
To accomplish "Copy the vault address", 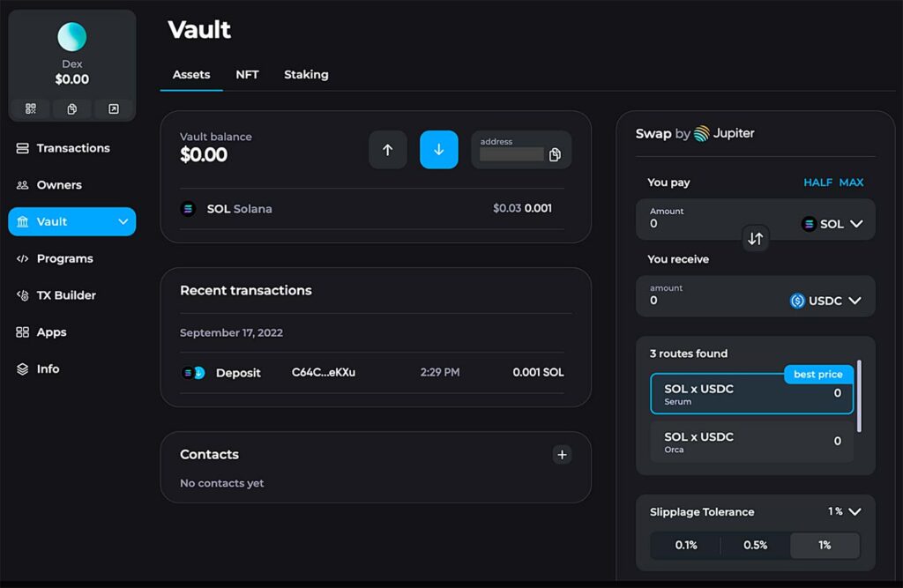I will 555,155.
